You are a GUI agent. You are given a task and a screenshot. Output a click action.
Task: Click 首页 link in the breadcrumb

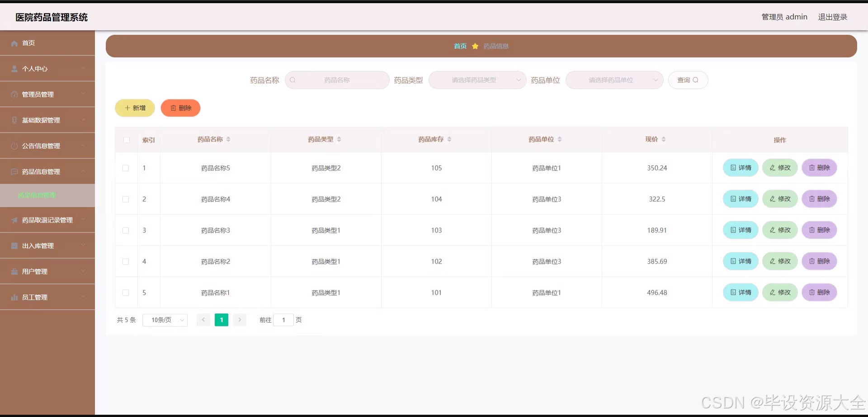click(x=460, y=46)
